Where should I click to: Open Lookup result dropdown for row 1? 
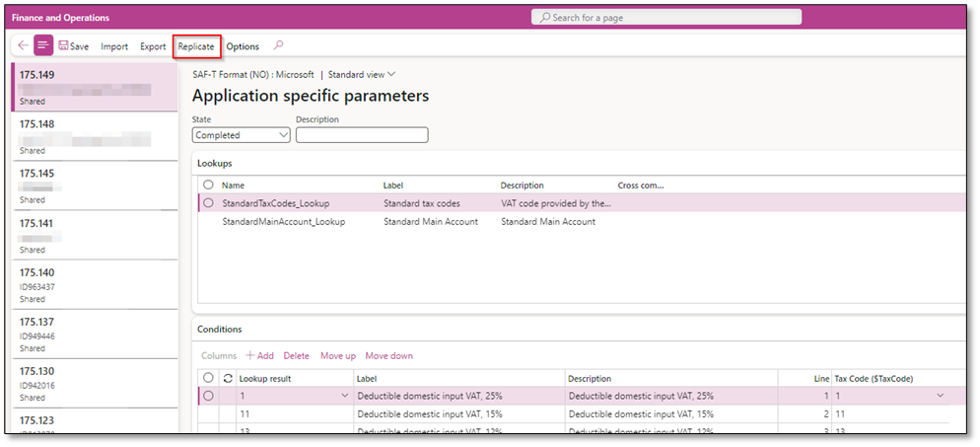tap(344, 396)
